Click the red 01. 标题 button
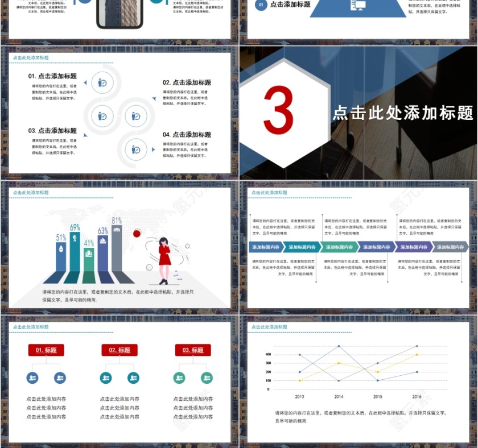The width and height of the screenshot is (478, 448). click(46, 350)
